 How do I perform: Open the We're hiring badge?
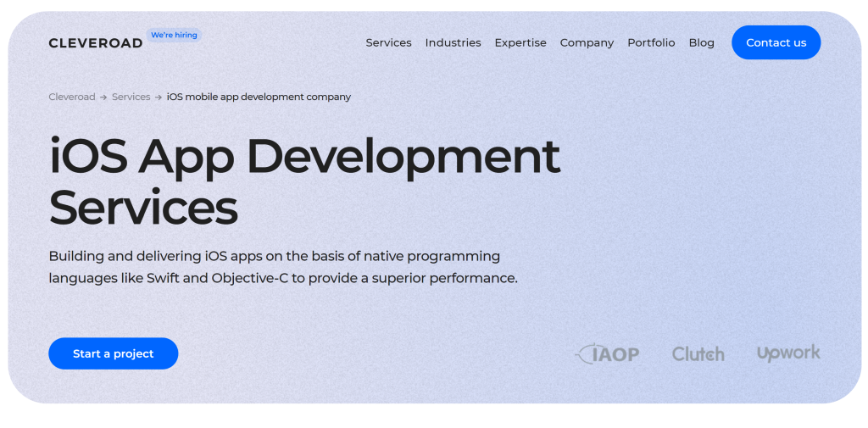pos(174,35)
